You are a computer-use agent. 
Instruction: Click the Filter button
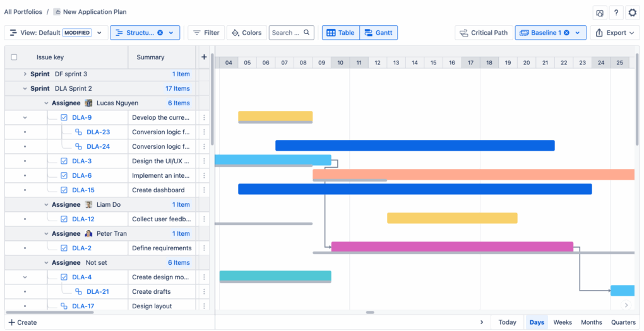(x=206, y=33)
